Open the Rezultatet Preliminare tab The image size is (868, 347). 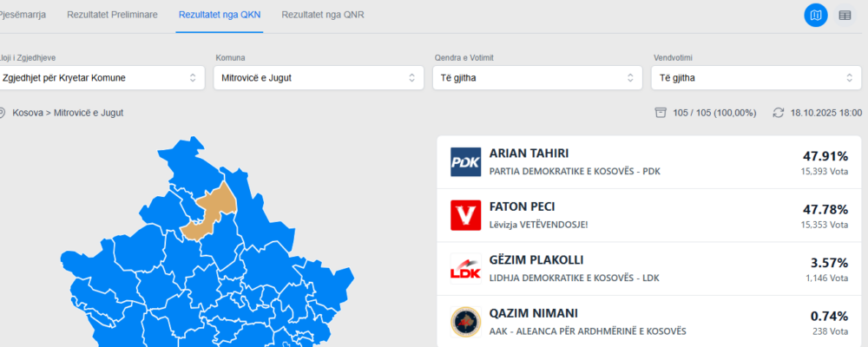pos(113,16)
